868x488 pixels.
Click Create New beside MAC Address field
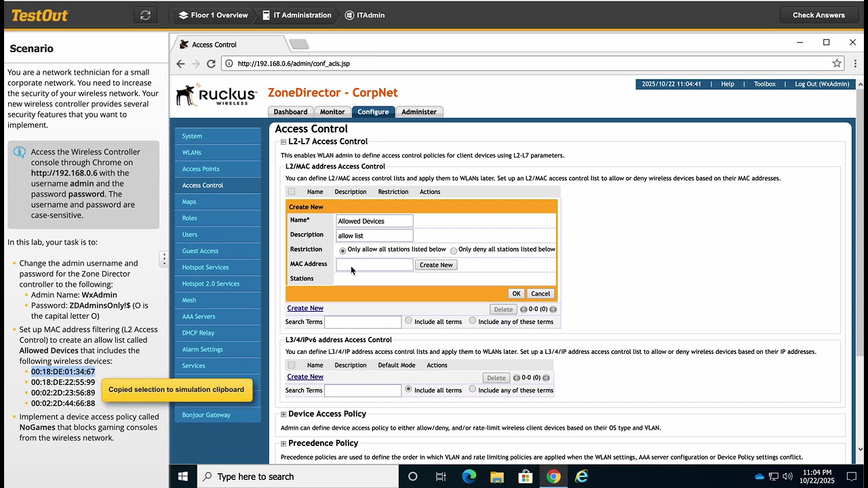pyautogui.click(x=436, y=265)
